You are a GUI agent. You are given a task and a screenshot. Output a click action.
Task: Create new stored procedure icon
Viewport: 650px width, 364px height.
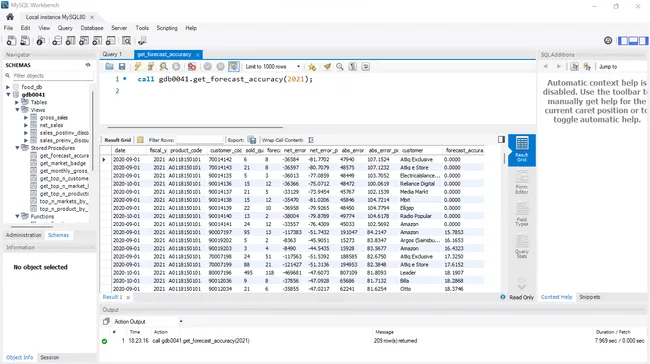97,41
